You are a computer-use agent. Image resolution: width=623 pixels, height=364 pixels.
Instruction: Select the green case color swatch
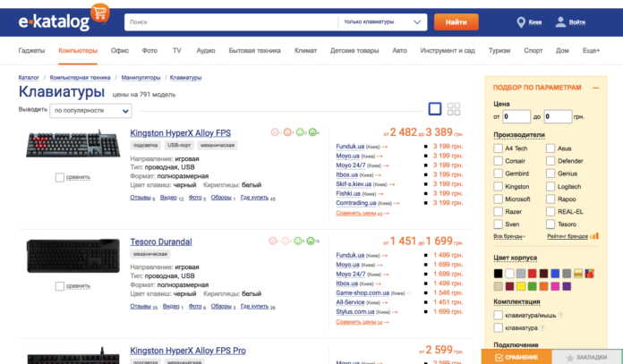click(533, 286)
